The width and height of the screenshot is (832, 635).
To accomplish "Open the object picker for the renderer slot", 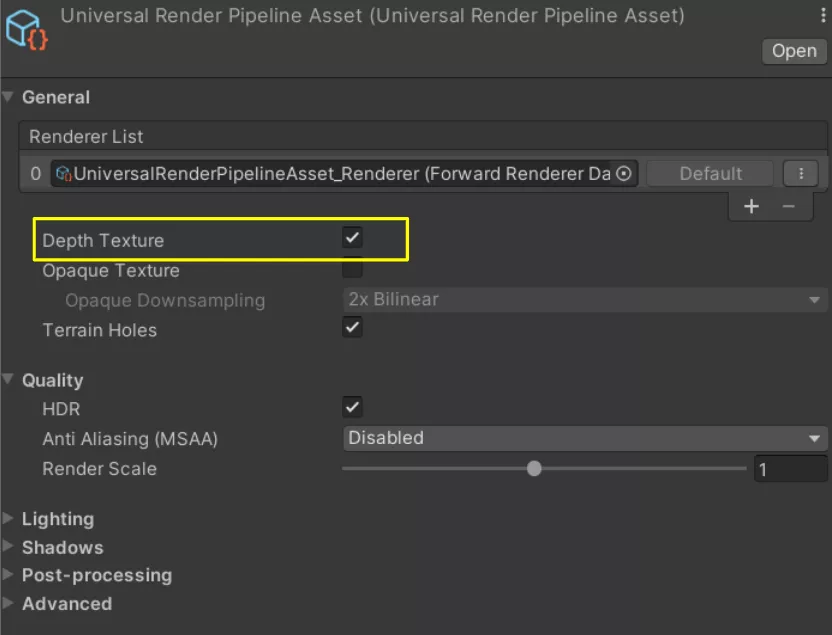I will click(625, 173).
